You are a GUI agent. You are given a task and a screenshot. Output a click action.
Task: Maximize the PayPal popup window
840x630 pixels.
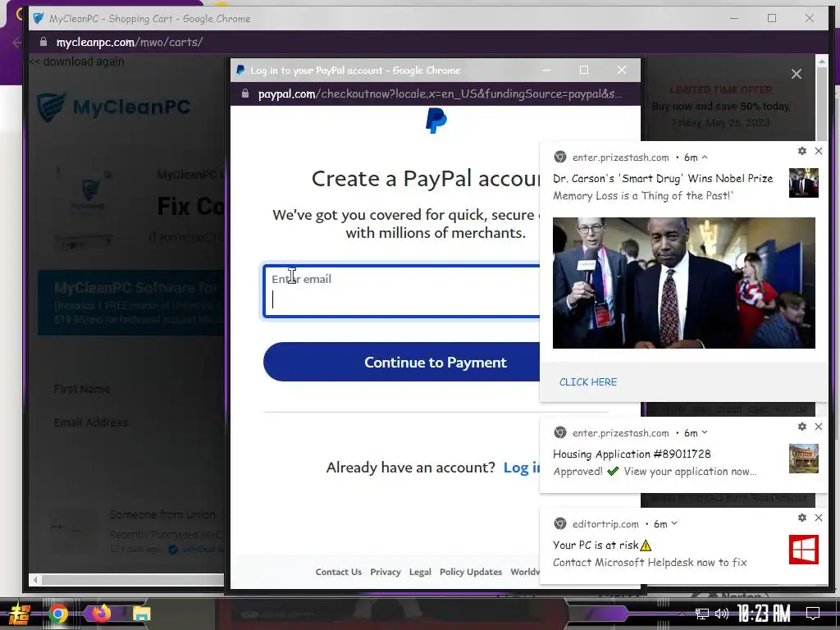point(584,71)
